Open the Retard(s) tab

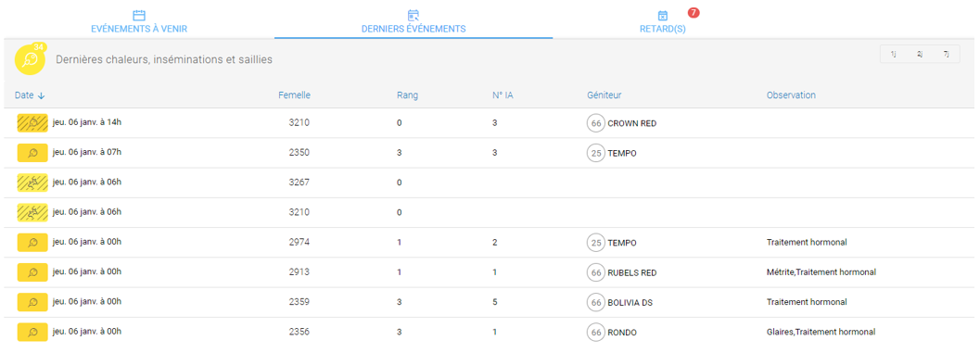pos(663,29)
